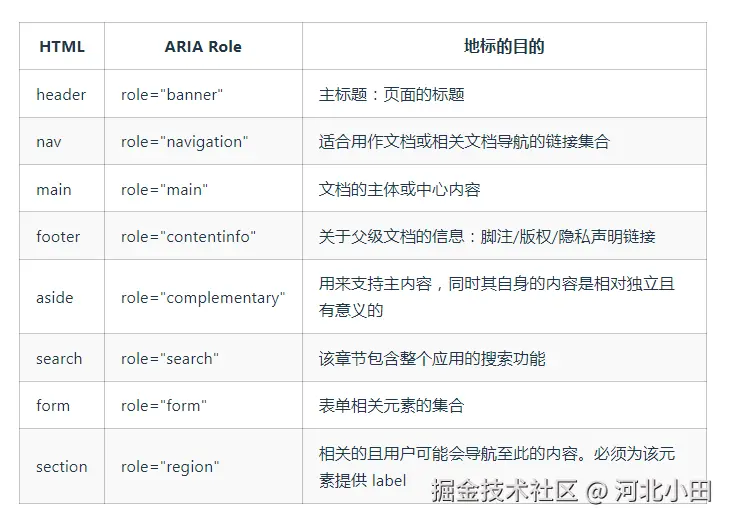729x521 pixels.
Task: Click the role="form" cell
Action: tap(163, 406)
